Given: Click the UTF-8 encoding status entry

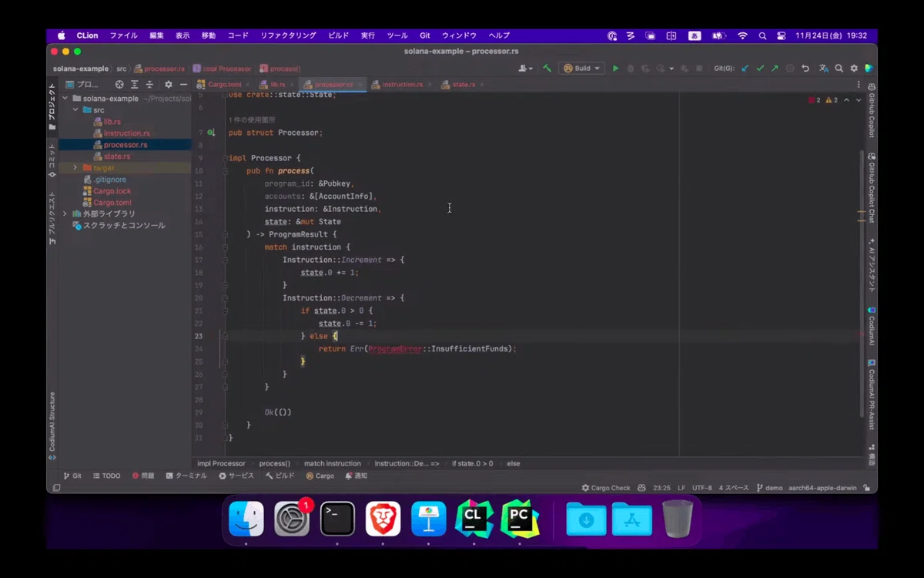Looking at the screenshot, I should pyautogui.click(x=701, y=488).
